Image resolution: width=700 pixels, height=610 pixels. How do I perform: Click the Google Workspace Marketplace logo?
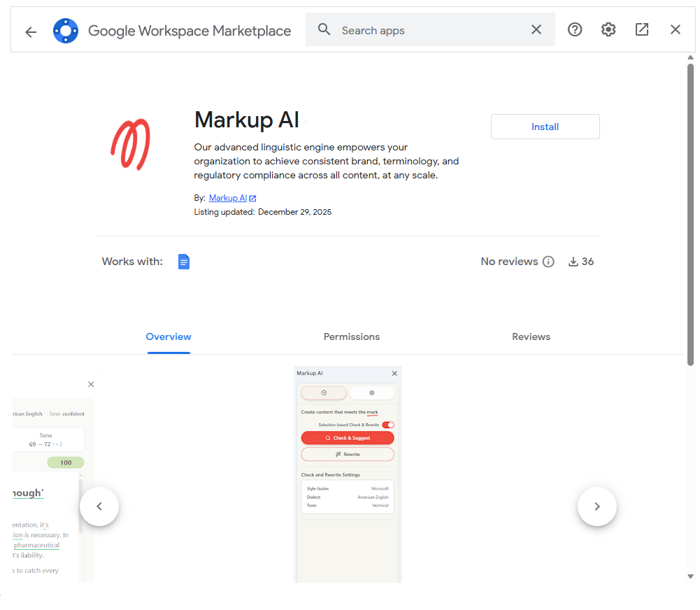click(x=66, y=31)
